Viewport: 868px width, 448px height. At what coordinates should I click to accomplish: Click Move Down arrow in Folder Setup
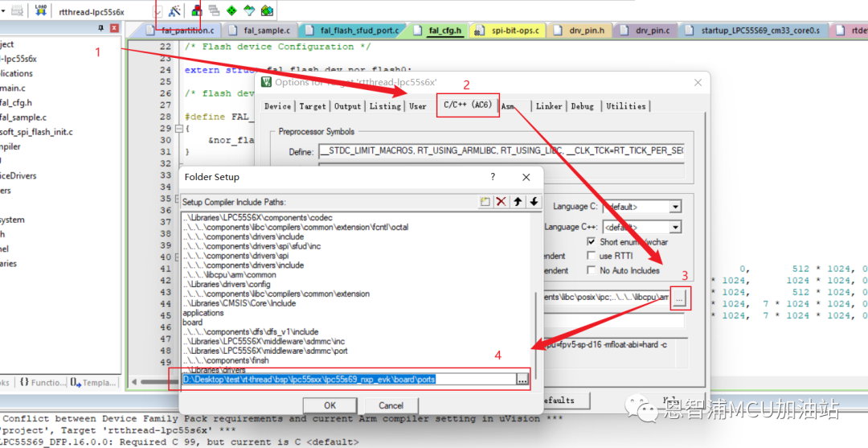tap(534, 202)
